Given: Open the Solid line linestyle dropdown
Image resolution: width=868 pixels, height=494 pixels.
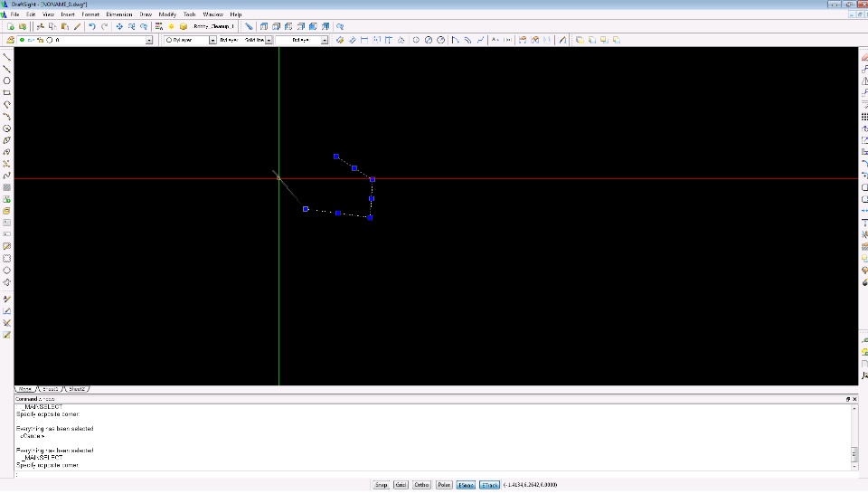Looking at the screenshot, I should point(269,40).
